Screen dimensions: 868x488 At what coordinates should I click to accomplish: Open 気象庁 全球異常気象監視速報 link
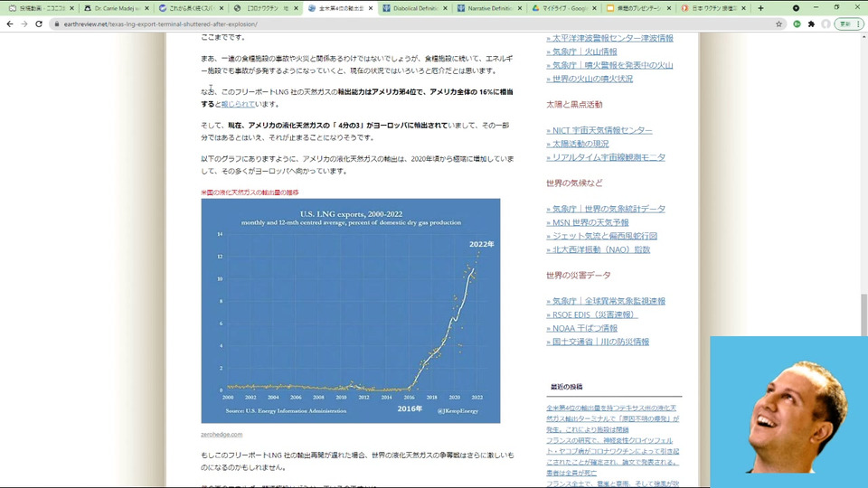pos(606,301)
